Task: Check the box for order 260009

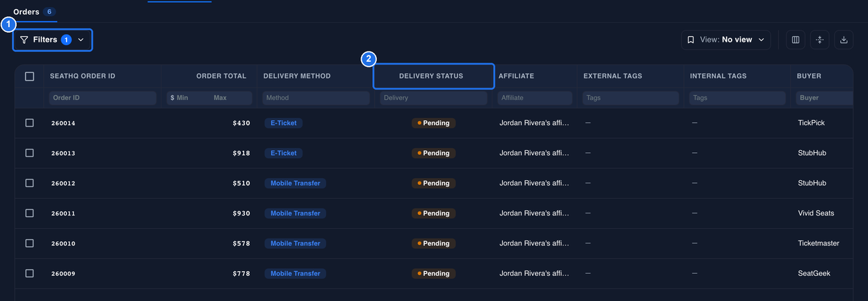Action: coord(29,273)
